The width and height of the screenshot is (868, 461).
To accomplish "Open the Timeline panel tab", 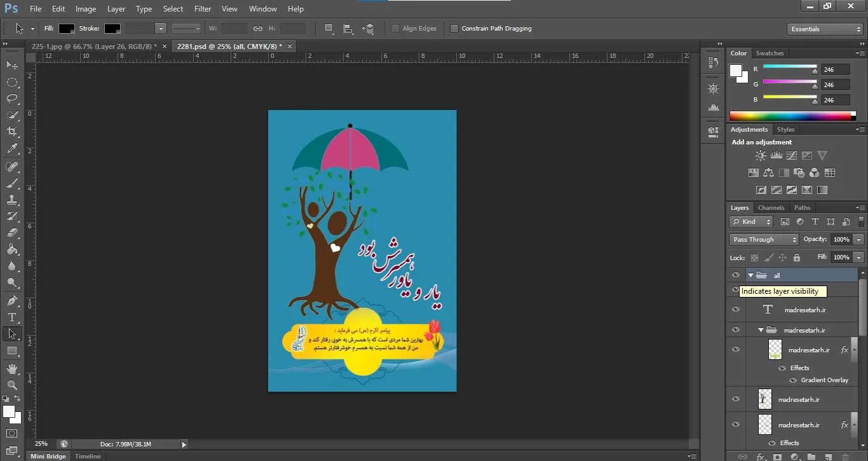I will [88, 457].
